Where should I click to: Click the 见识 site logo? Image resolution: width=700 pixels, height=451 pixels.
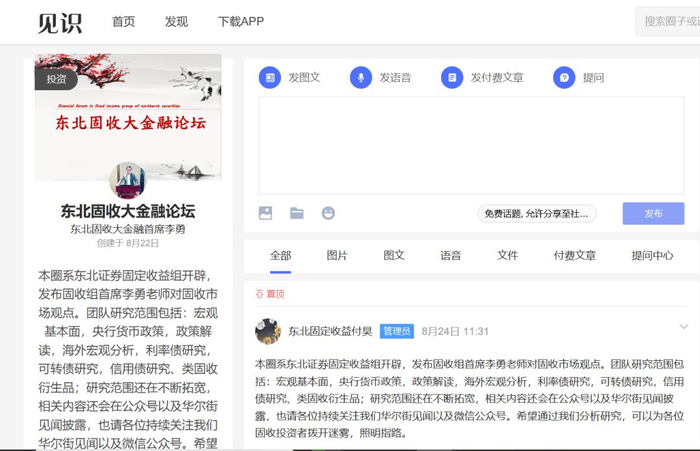60,22
